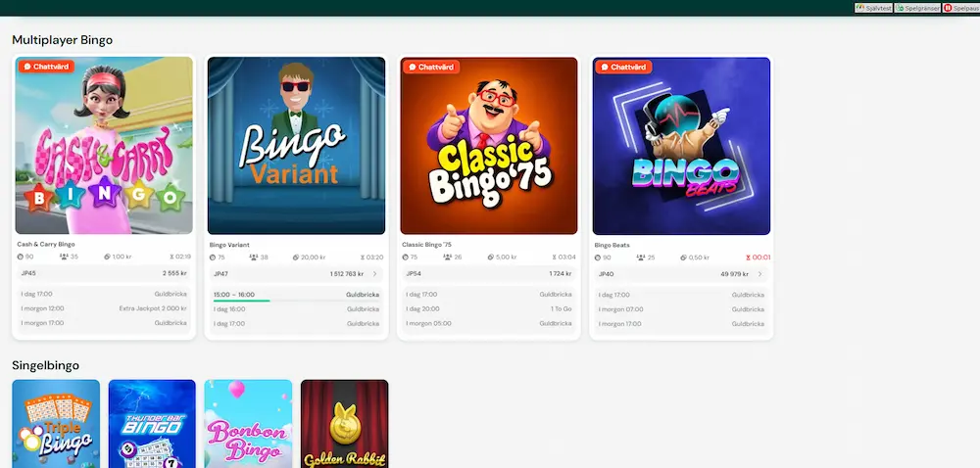Open the Bingo Variant game image
Screen dimensions: 980x468
point(296,145)
